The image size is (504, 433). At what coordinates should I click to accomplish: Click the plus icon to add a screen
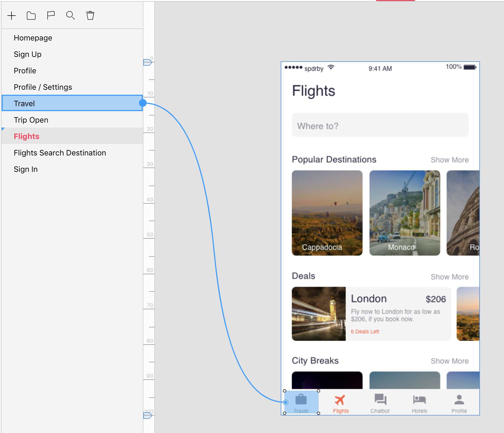(x=11, y=16)
